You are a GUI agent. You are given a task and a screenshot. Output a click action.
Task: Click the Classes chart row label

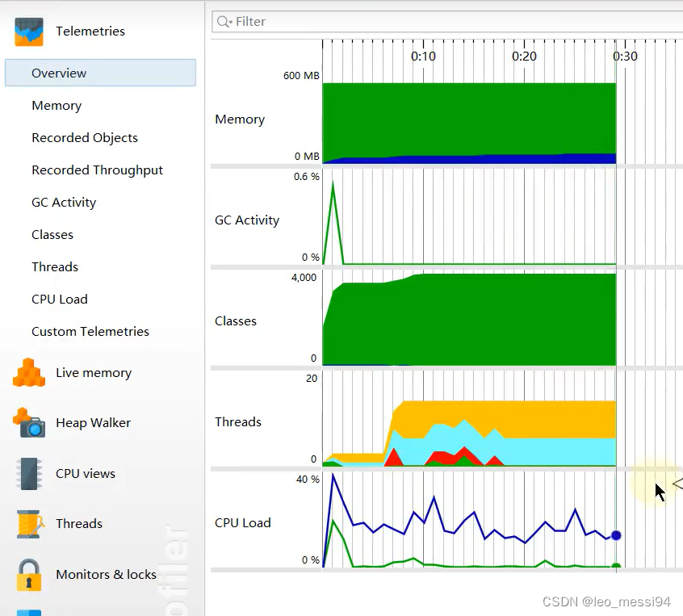236,321
